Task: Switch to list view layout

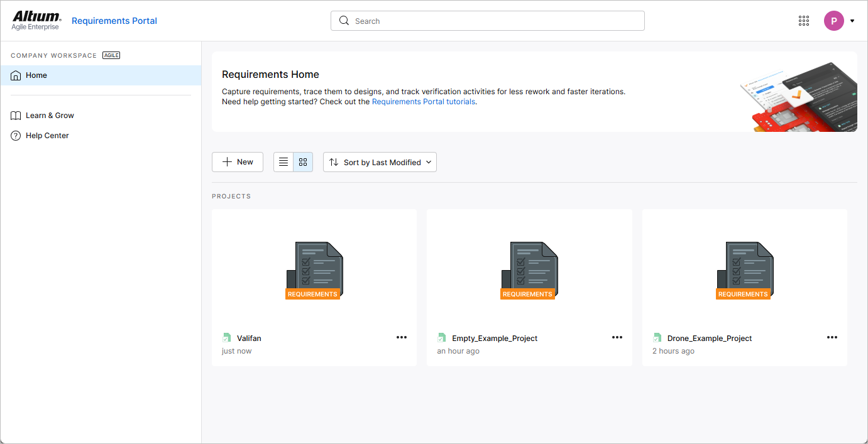Action: coord(283,162)
